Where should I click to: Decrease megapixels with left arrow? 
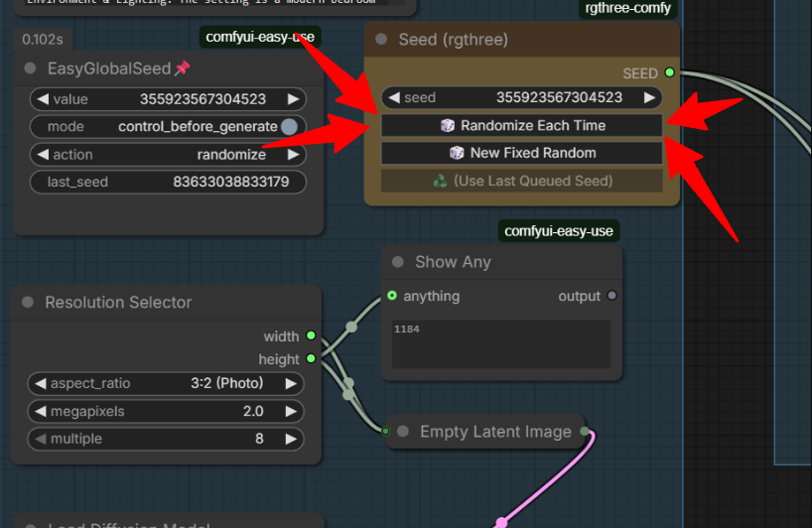[x=41, y=412]
